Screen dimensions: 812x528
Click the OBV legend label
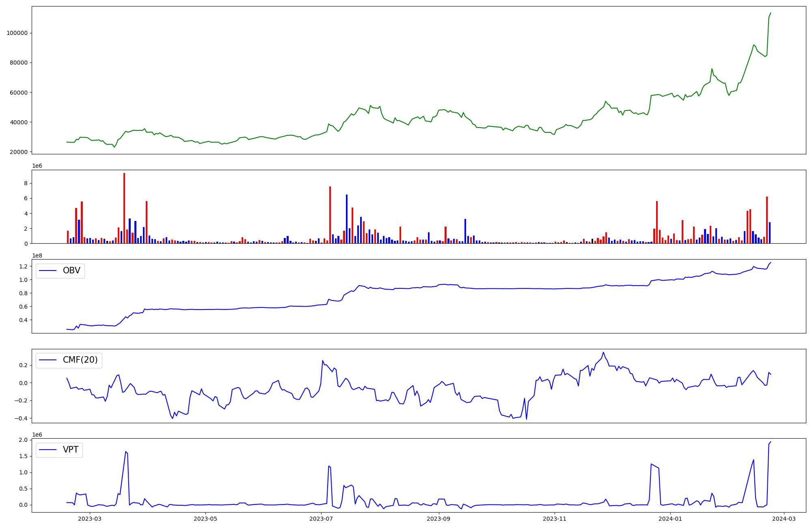tap(71, 270)
